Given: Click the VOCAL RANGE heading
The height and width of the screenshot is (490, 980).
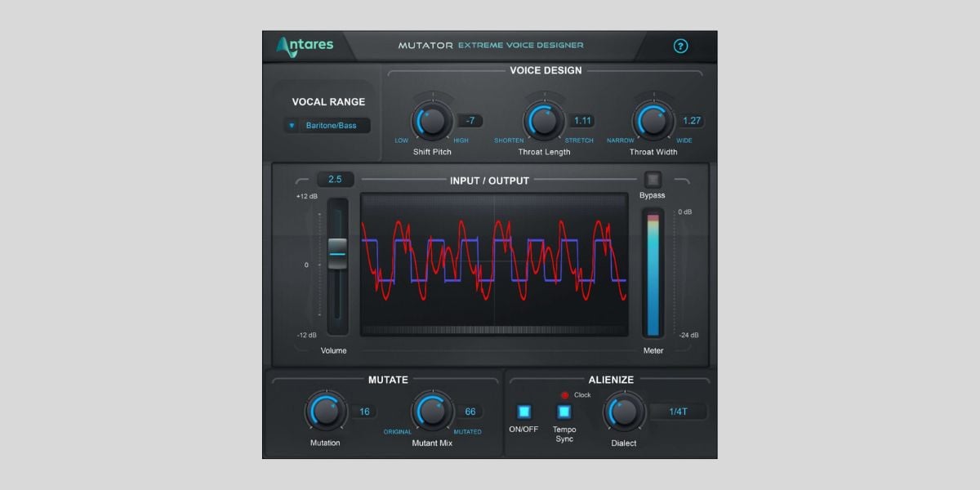Looking at the screenshot, I should 328,102.
